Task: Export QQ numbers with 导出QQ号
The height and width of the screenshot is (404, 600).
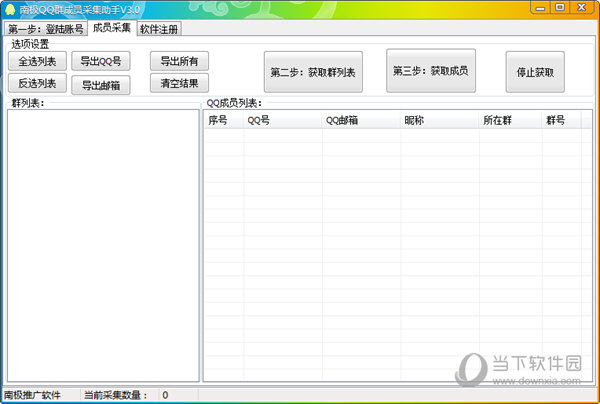Action: coord(101,61)
